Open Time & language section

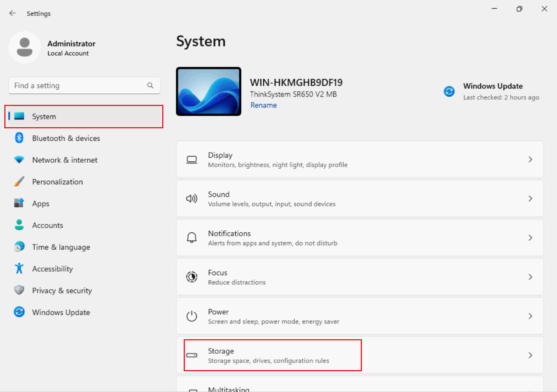pos(61,247)
